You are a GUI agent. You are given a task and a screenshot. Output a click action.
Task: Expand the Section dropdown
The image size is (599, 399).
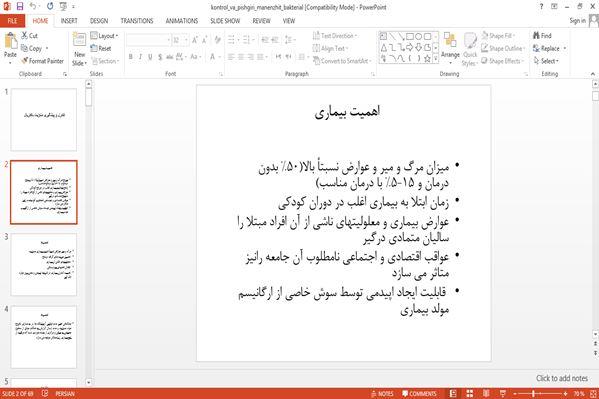[106, 61]
